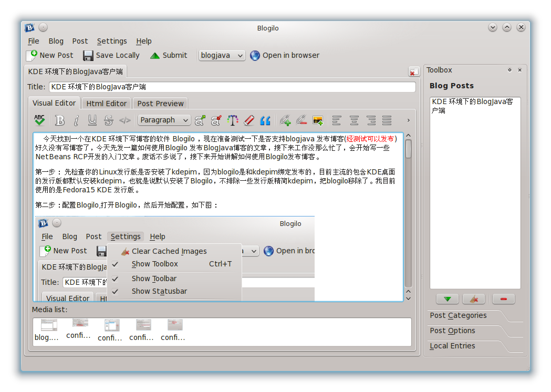Image resolution: width=551 pixels, height=392 pixels.
Task: Clear the blog posts list with the broom button
Action: [474, 299]
